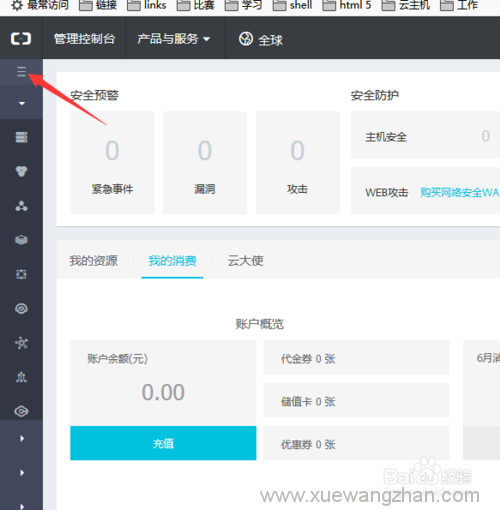Click the 代金券 0 张 row
This screenshot has height=510, width=500.
(x=356, y=358)
